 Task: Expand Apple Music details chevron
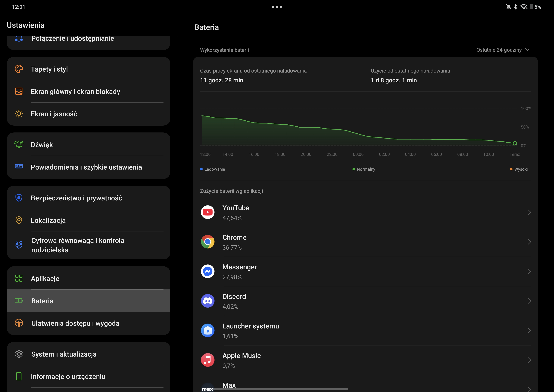coord(529,360)
